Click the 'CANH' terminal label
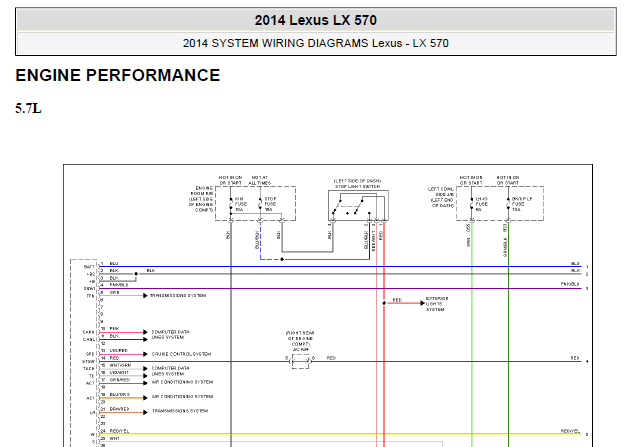 pos(88,332)
